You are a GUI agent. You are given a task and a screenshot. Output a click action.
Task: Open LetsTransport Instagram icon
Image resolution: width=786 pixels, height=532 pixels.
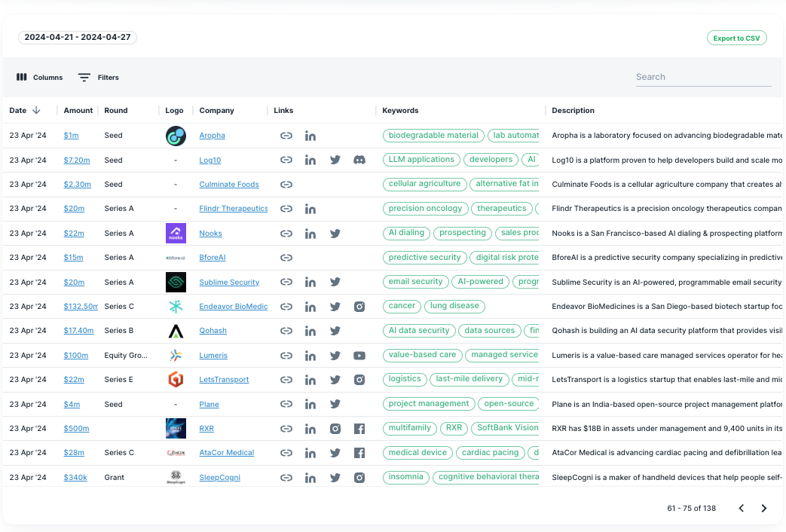click(x=359, y=380)
